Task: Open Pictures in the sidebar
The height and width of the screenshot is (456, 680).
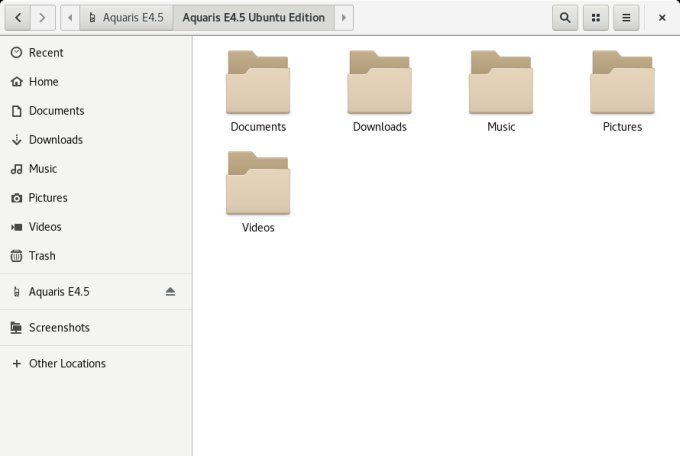Action: coord(96,198)
